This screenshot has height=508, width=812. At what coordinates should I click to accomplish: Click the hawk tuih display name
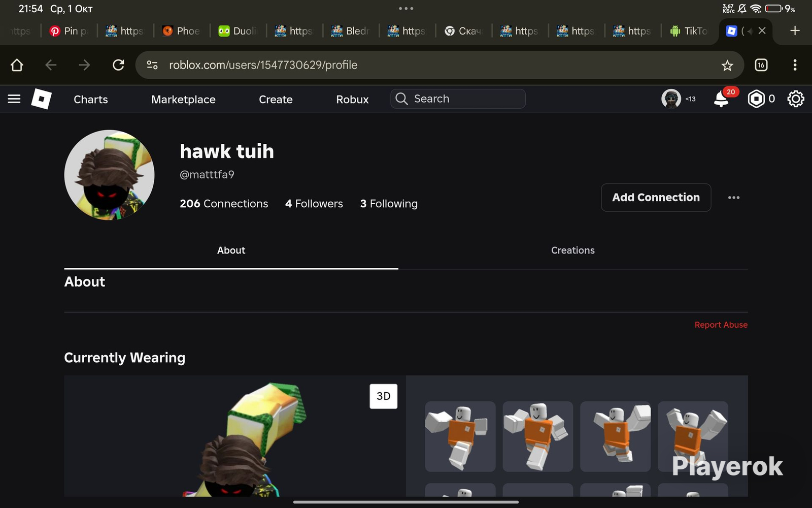pos(227,151)
